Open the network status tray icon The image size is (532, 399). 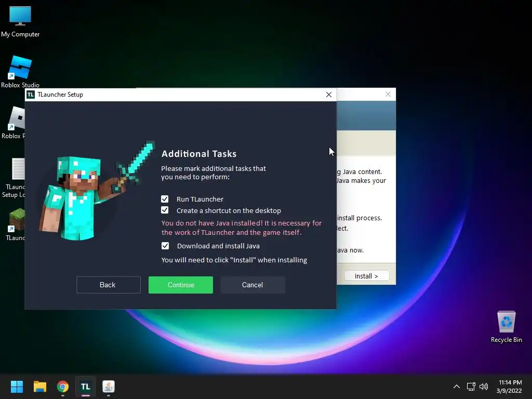tap(471, 387)
